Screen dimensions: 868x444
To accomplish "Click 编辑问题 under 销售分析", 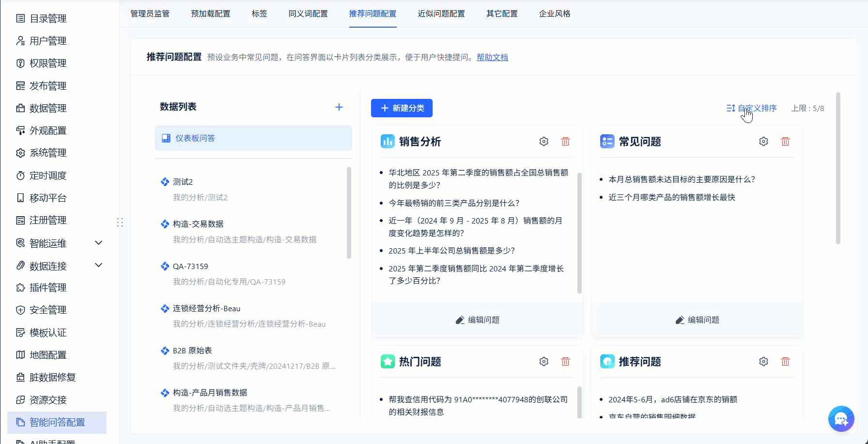I will pos(477,320).
